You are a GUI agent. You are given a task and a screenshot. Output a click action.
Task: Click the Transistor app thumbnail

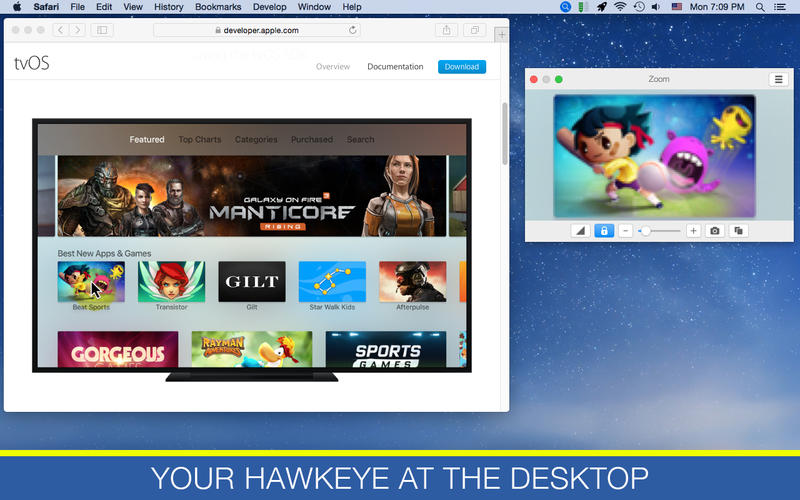tap(171, 282)
